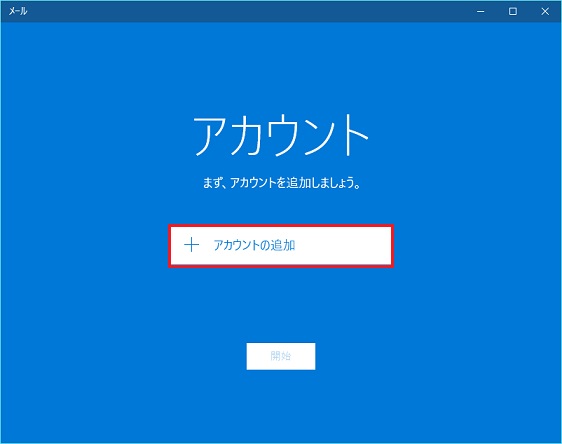Select the アカウントの追加 button
Image resolution: width=562 pixels, height=444 pixels.
[281, 246]
